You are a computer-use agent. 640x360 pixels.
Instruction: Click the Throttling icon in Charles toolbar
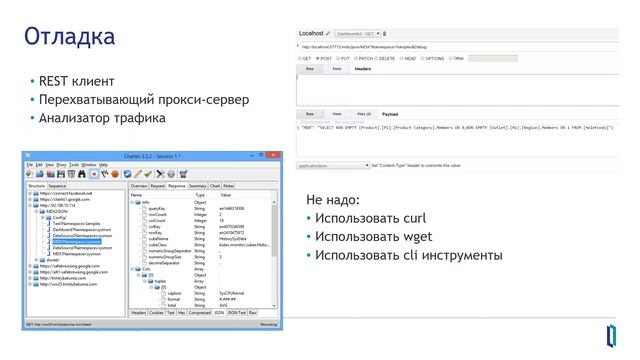pos(105,174)
